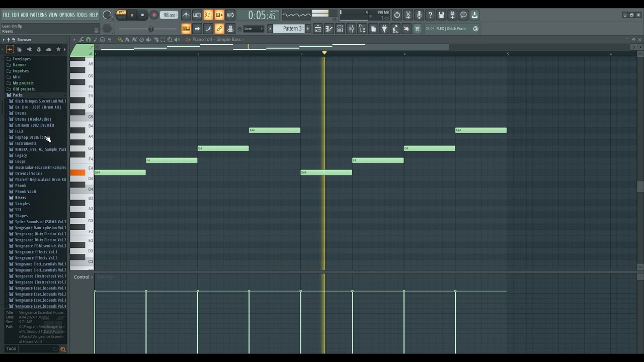Click the browser cloud icon
644x362 pixels.
pyautogui.click(x=48, y=49)
